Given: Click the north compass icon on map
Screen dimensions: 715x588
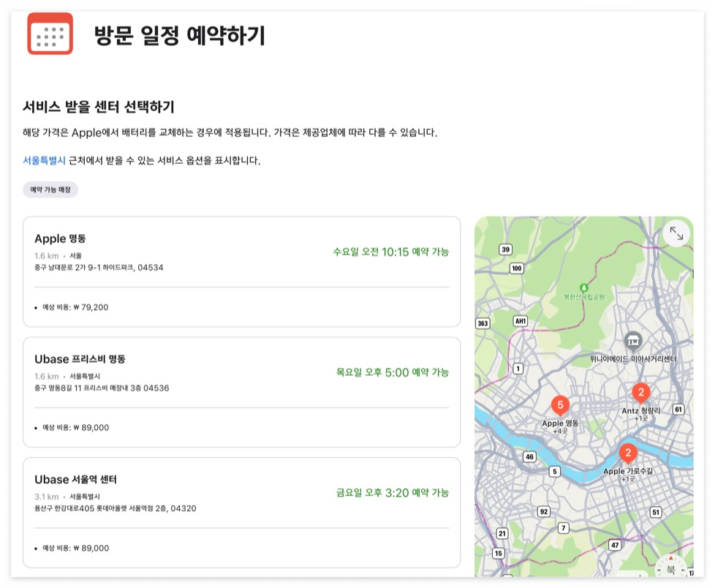Looking at the screenshot, I should pyautogui.click(x=670, y=567).
